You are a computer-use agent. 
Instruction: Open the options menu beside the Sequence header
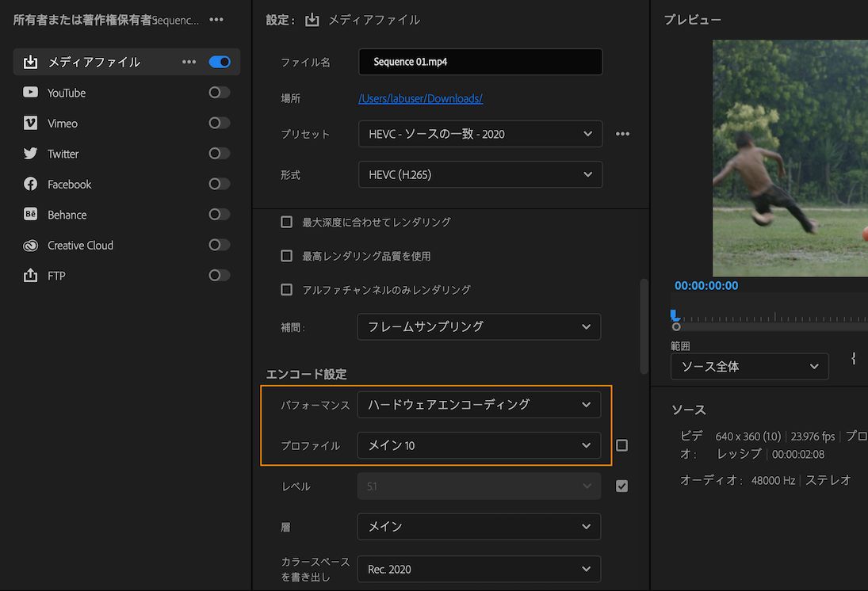coord(216,20)
